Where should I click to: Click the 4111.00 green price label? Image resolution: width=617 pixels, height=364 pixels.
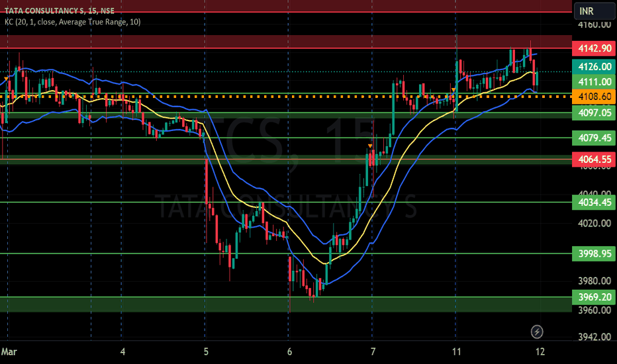click(594, 82)
